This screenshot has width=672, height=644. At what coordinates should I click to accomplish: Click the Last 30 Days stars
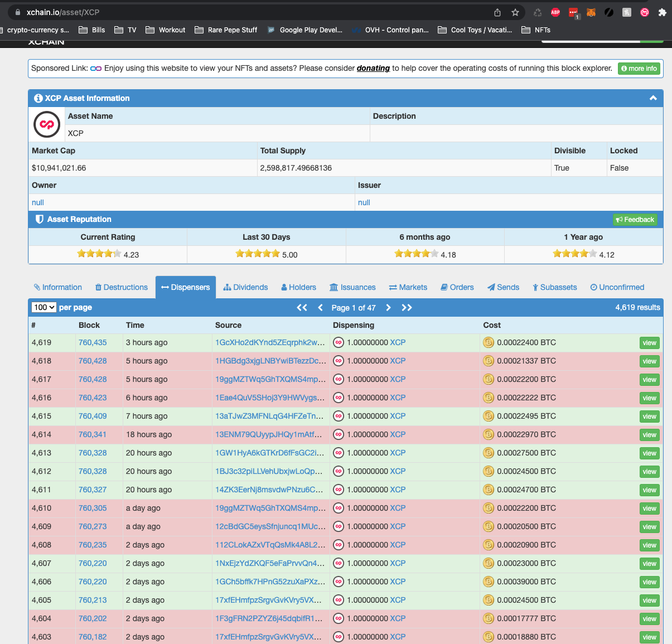258,254
